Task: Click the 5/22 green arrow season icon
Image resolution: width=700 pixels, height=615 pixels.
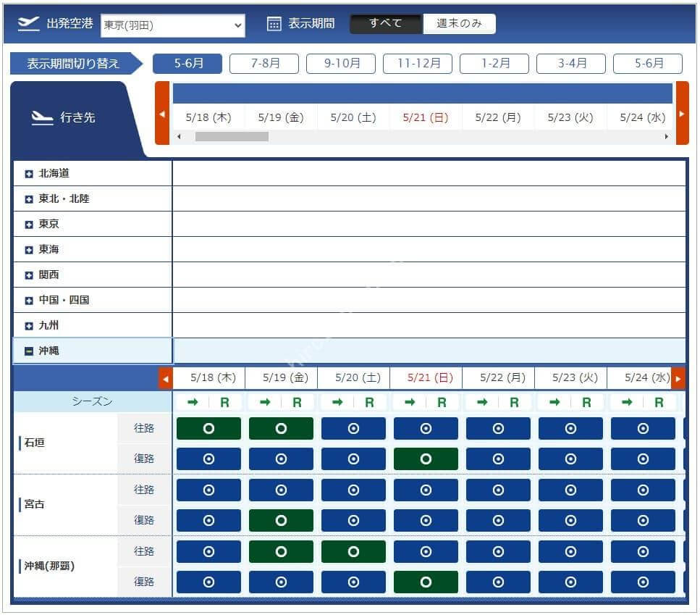Action: click(482, 402)
